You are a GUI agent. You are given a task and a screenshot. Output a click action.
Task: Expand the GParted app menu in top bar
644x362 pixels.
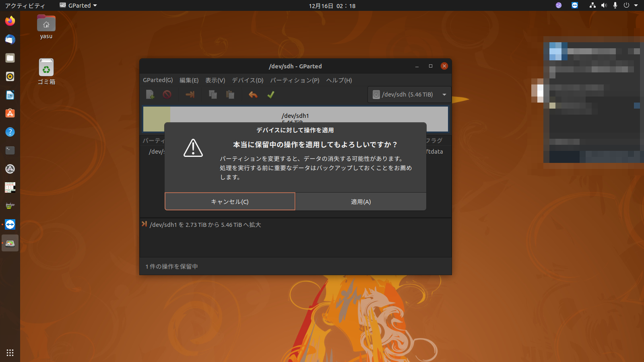(x=79, y=6)
